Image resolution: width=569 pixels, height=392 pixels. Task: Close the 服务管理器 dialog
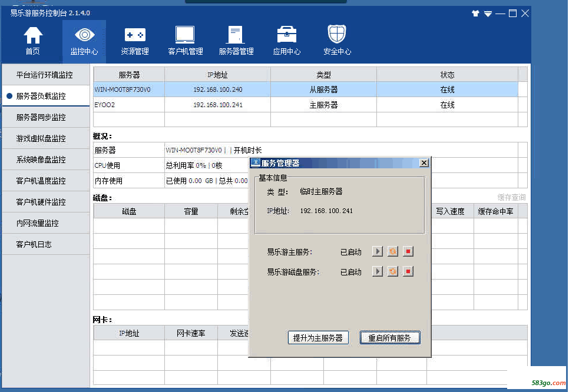coord(424,163)
